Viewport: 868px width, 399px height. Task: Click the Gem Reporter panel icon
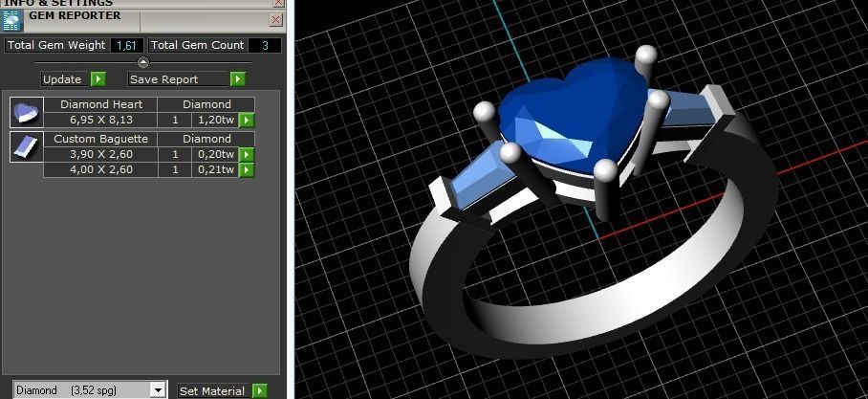click(x=11, y=20)
